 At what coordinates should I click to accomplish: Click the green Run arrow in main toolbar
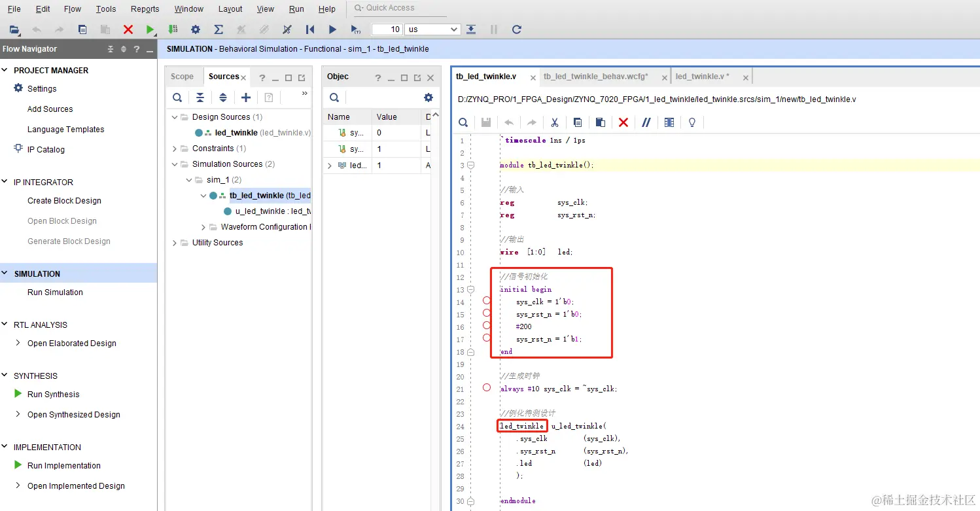(150, 29)
